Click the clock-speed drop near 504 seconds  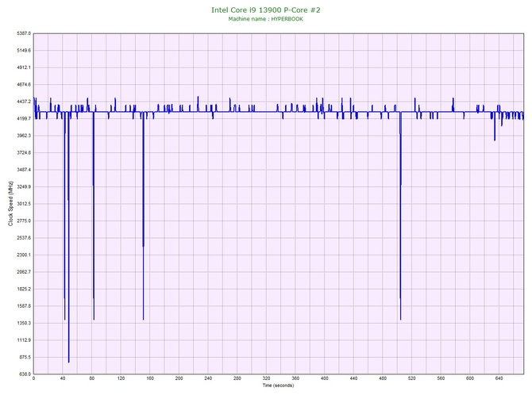click(x=401, y=216)
